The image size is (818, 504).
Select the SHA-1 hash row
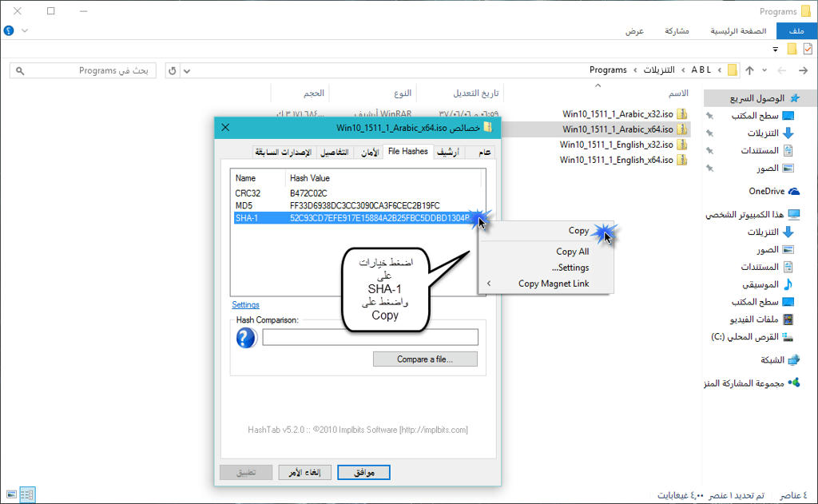click(x=356, y=218)
